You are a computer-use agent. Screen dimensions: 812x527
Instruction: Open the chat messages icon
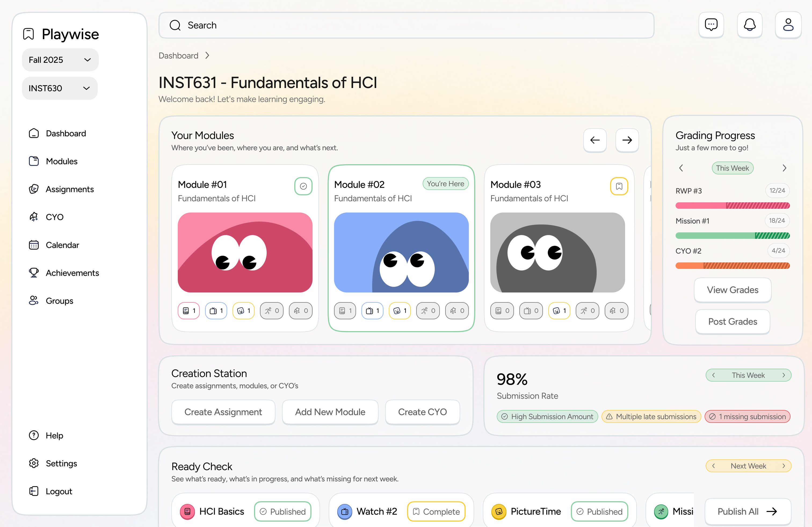(x=711, y=25)
